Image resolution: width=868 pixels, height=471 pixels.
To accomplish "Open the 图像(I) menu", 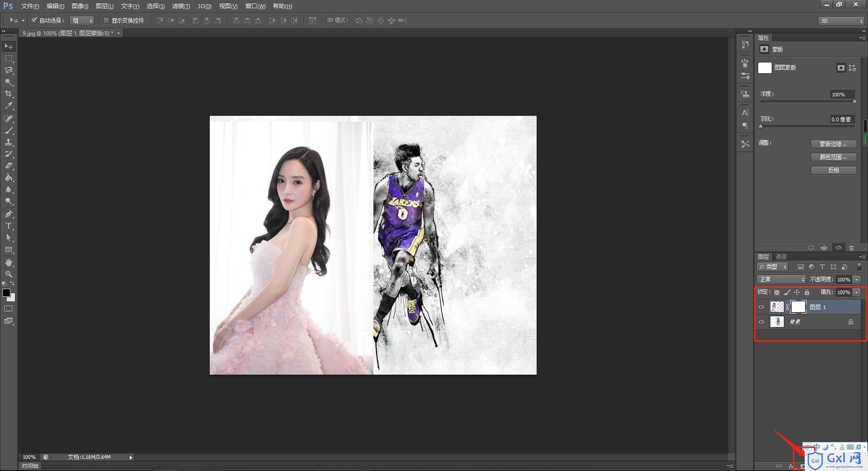I will [80, 6].
